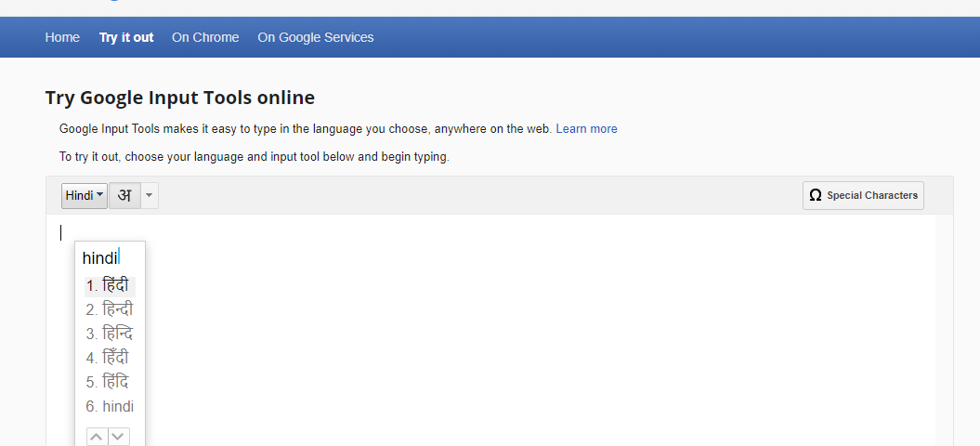Choose suggestion 2 हिन्दी

[110, 309]
